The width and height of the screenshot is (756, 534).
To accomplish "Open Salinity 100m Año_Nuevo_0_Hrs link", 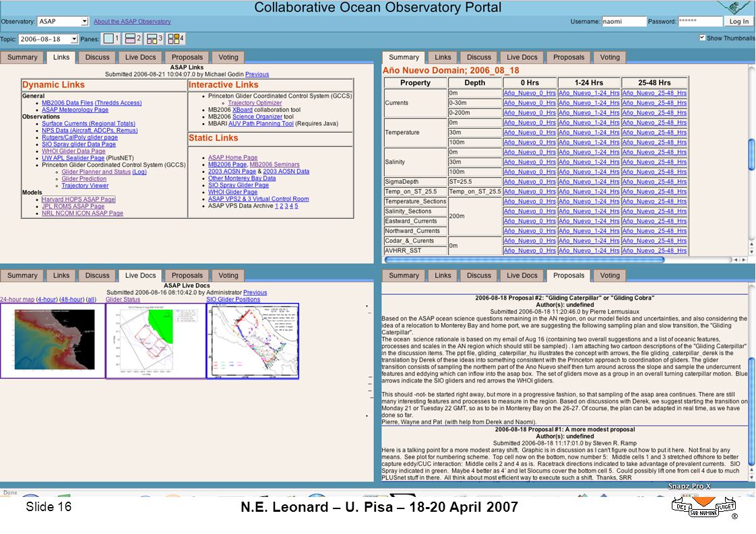I will tap(530, 172).
